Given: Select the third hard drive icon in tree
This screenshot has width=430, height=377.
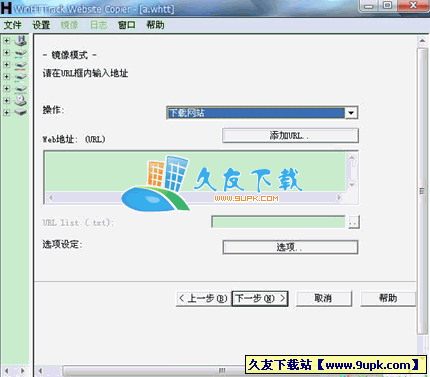Looking at the screenshot, I should (x=21, y=77).
